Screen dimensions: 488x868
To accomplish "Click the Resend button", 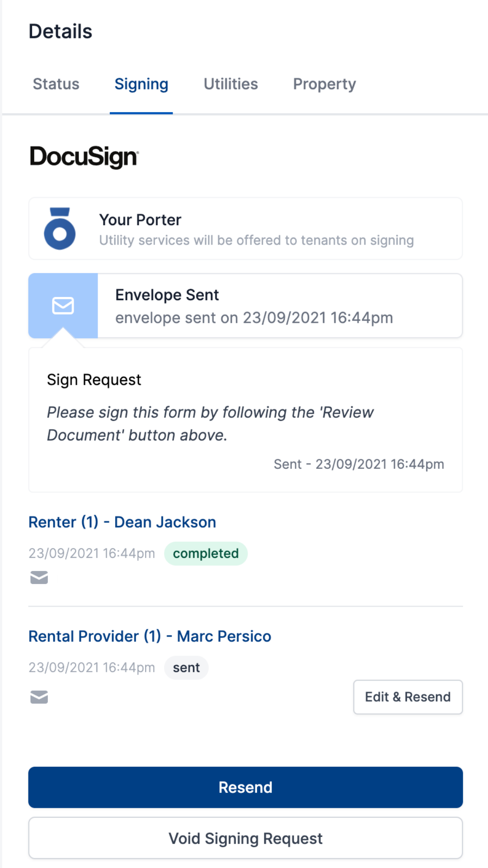I will [245, 787].
